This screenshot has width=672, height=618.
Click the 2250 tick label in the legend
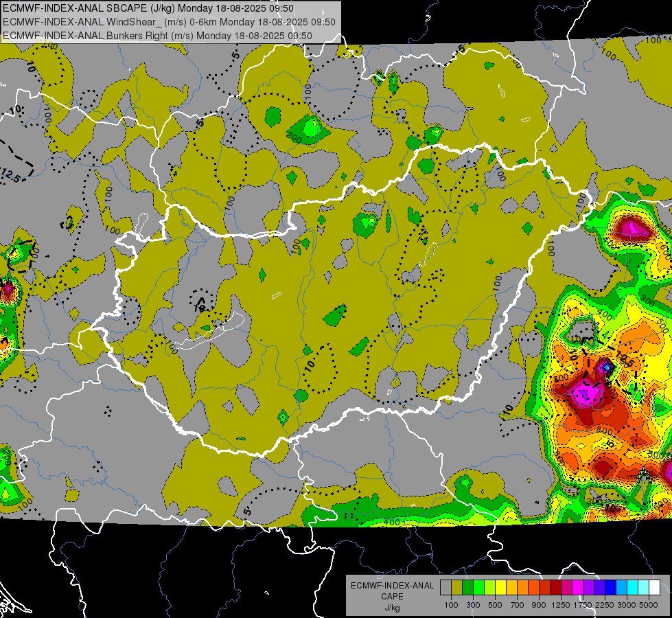coord(605,605)
